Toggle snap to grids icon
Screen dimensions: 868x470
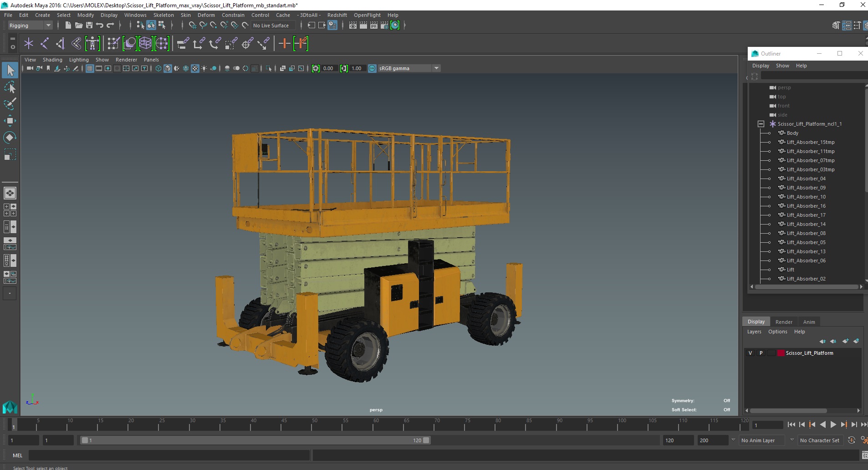pos(193,26)
